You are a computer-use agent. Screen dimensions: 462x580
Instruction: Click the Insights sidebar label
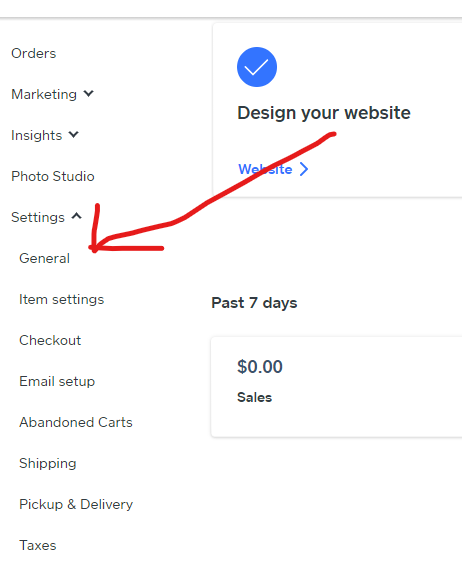[37, 135]
